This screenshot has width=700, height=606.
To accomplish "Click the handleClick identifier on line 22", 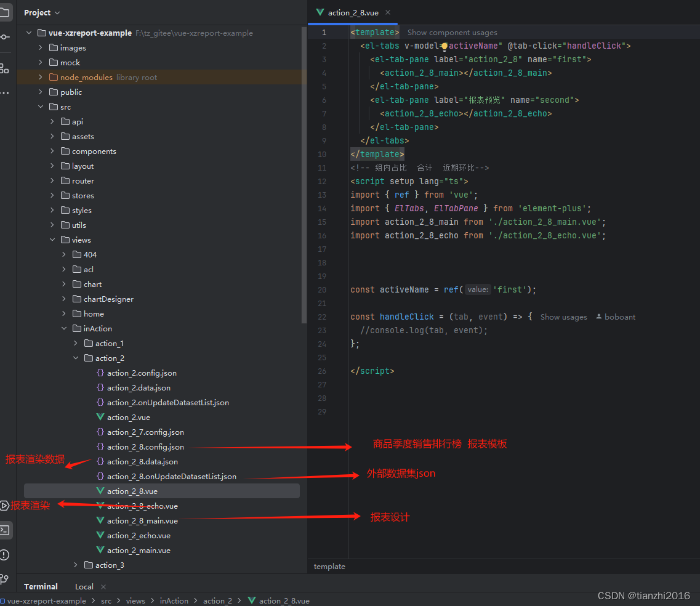I will [407, 317].
